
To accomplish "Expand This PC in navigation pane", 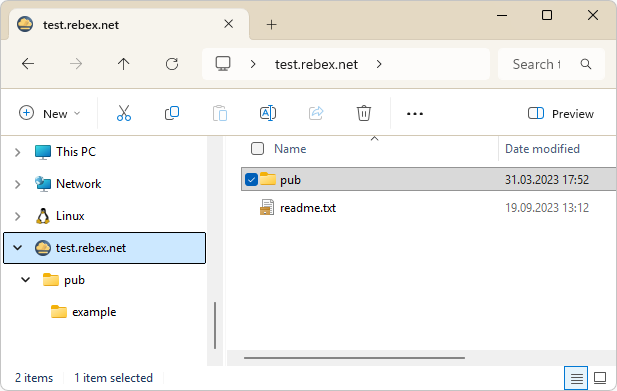I will [x=18, y=152].
